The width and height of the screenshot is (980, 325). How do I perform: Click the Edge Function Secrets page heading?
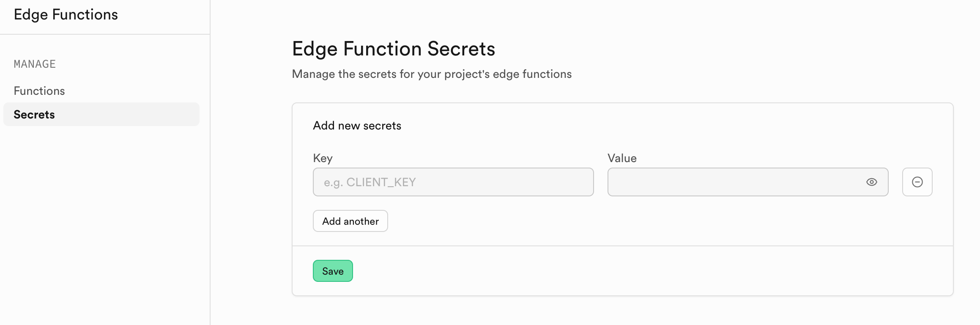tap(393, 49)
